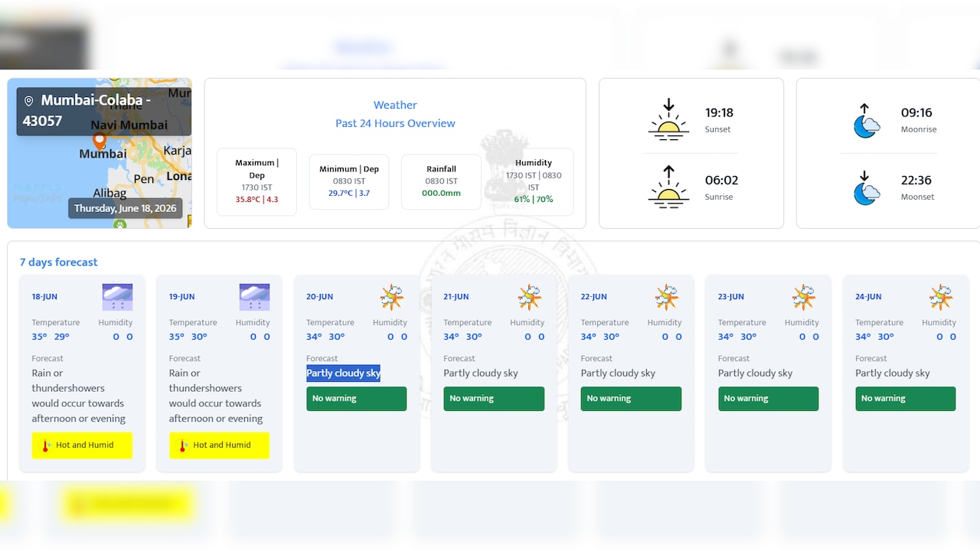
Task: Click the No warning badge on the 24-JUN card
Action: [906, 399]
